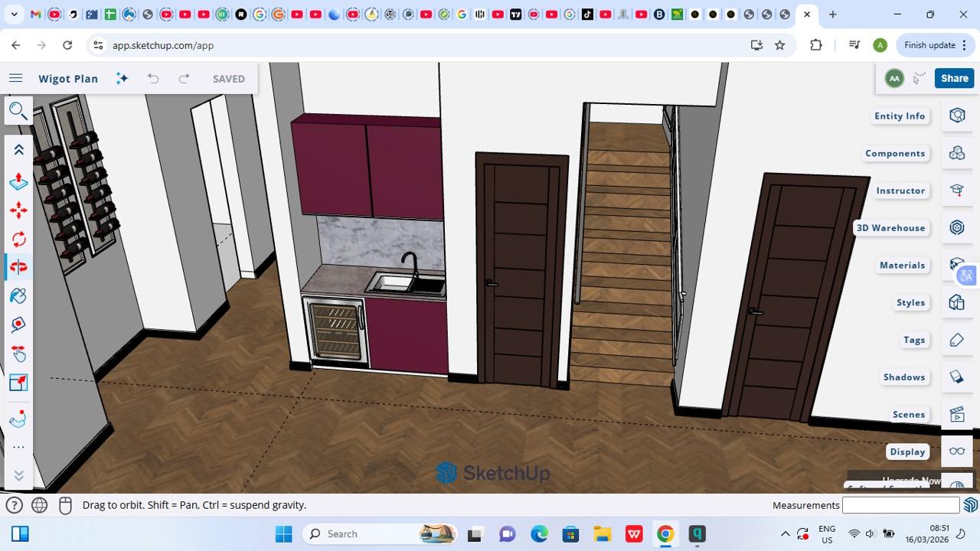Show more tools via the ellipsis
Screen dimensions: 980x551
tap(18, 448)
